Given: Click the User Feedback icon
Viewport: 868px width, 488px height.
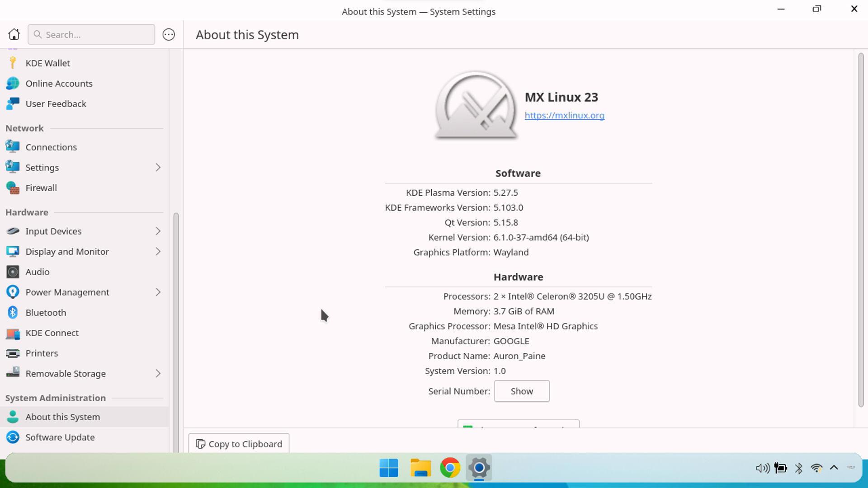Looking at the screenshot, I should (x=13, y=103).
